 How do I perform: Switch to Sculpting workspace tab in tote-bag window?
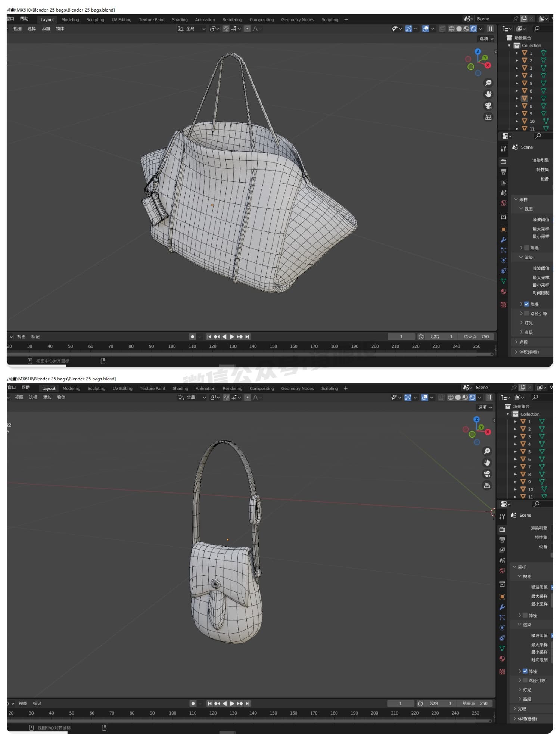click(95, 20)
